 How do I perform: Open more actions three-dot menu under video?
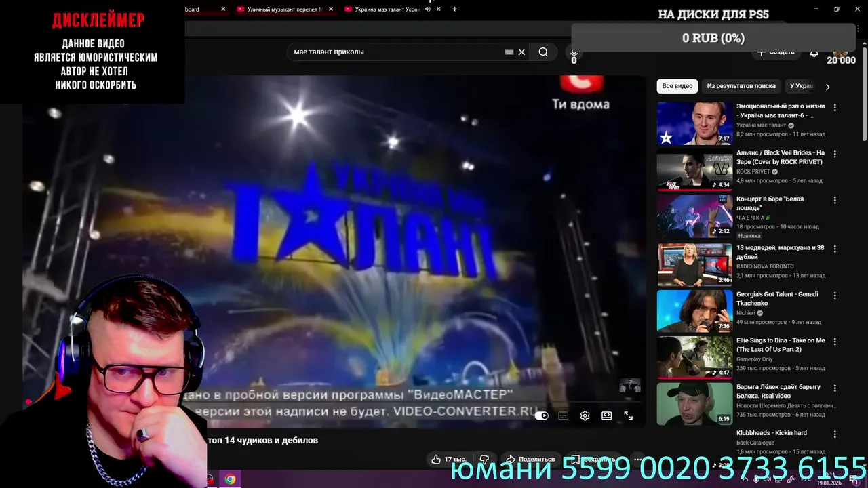point(637,460)
